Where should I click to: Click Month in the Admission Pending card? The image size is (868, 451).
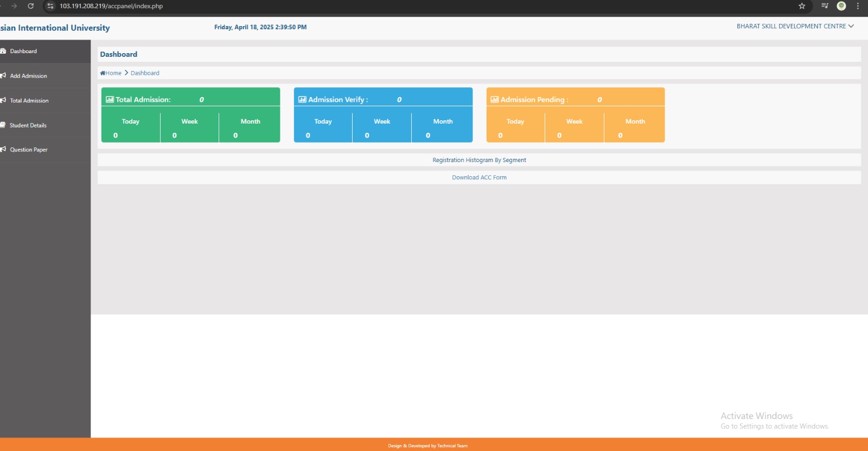635,121
